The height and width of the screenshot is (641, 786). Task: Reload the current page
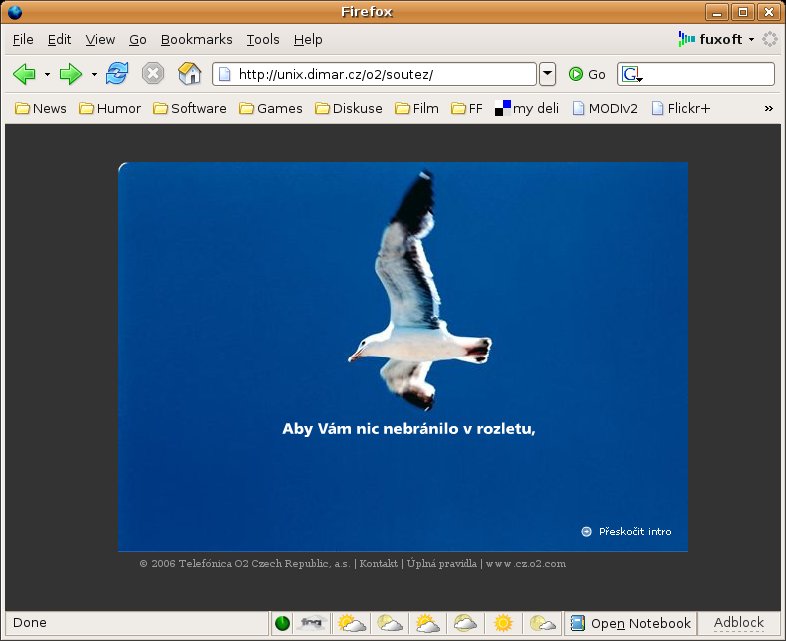(117, 74)
